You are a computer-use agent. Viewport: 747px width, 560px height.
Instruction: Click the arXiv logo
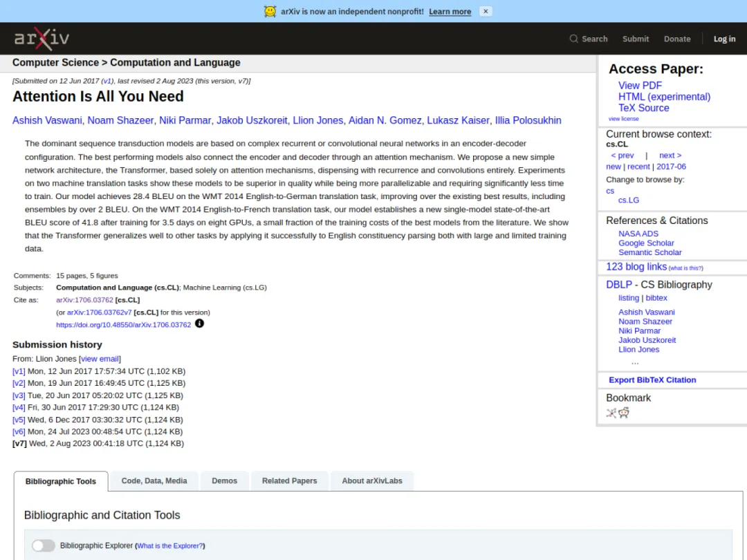41,39
